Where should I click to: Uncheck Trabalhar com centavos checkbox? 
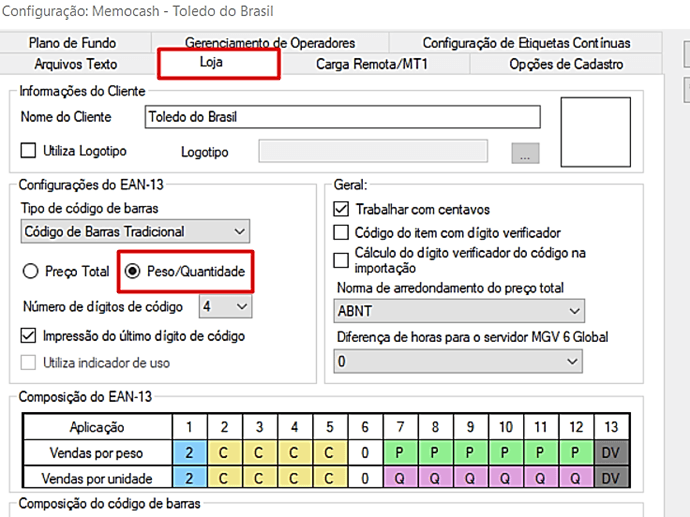click(x=342, y=209)
